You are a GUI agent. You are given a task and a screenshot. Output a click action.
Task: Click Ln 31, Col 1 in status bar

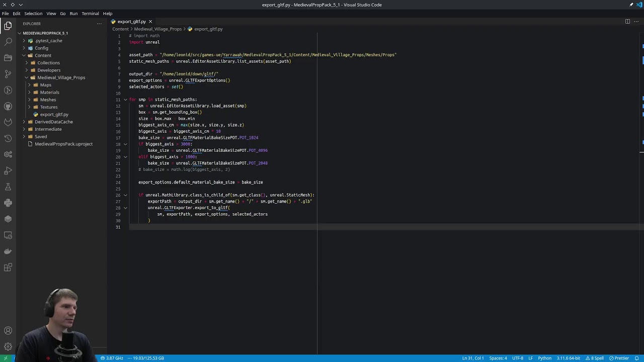[473, 358]
